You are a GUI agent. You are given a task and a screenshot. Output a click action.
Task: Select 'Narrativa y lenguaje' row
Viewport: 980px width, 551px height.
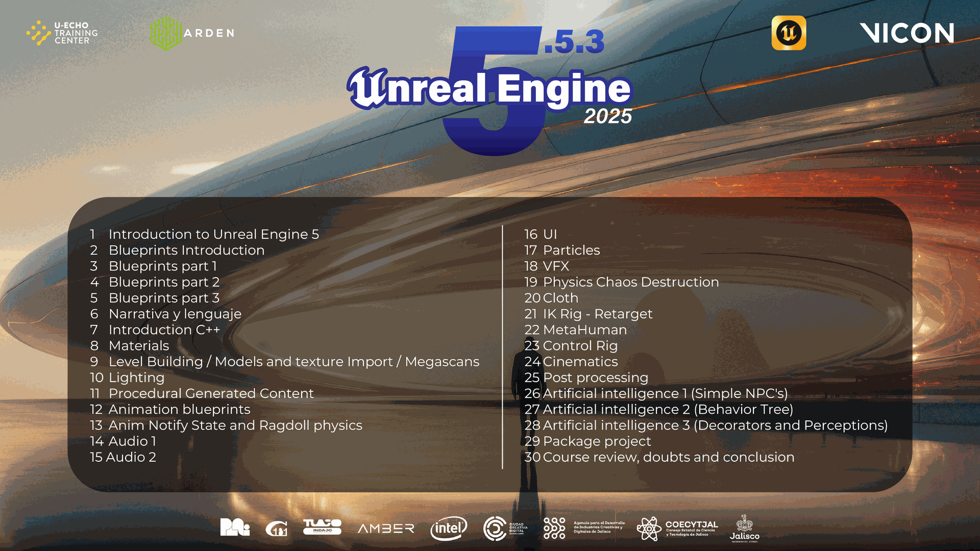pos(166,314)
